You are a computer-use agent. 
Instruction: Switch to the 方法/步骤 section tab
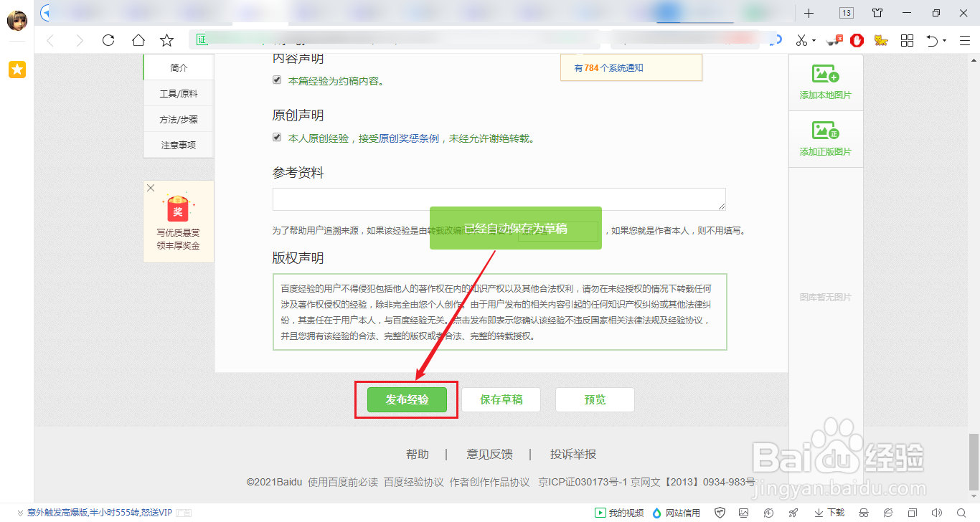[x=178, y=119]
